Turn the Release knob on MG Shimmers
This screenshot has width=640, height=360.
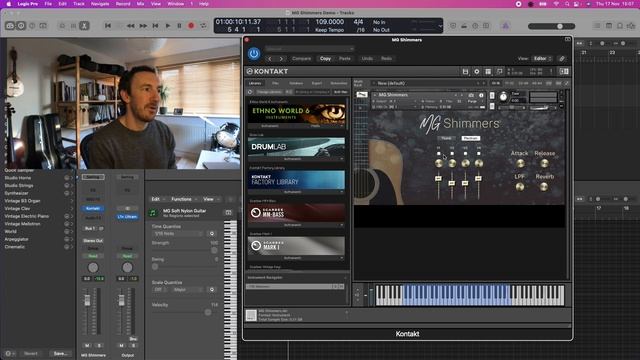(544, 163)
